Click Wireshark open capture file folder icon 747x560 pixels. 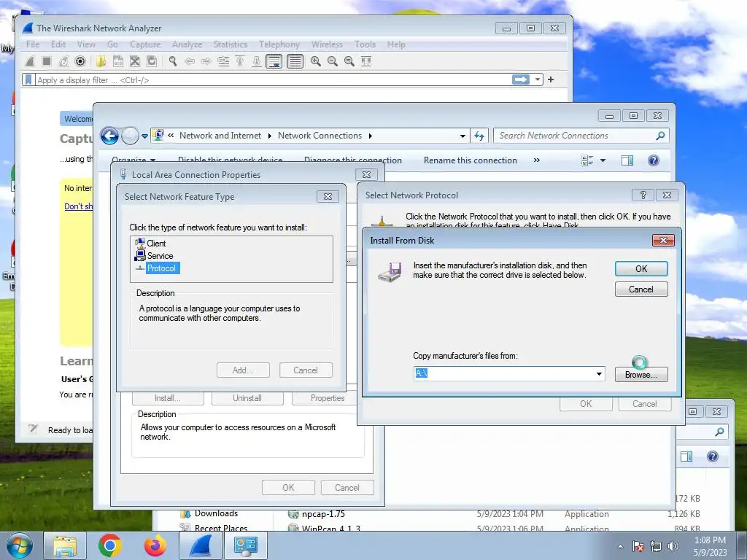pos(101,61)
